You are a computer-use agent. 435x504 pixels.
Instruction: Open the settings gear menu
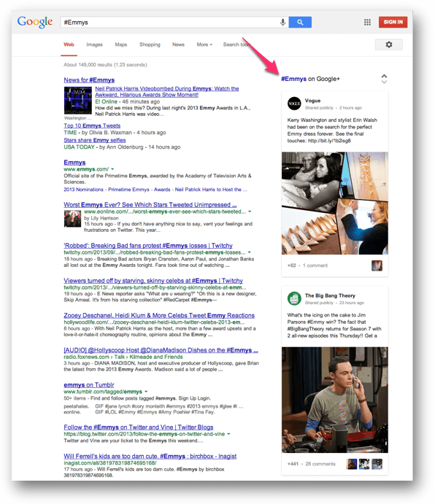(389, 44)
